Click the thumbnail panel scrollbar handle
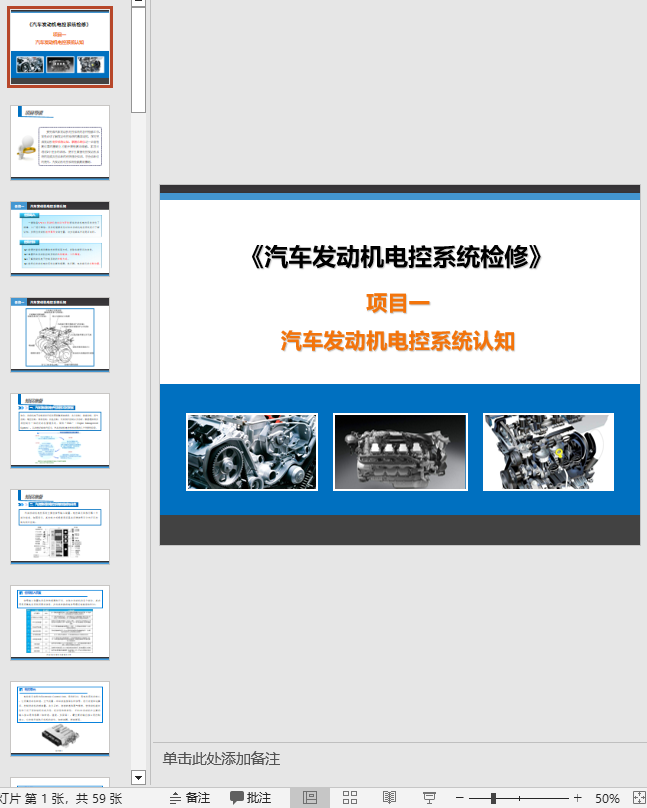Screen dimensions: 647x808 (x=138, y=59)
